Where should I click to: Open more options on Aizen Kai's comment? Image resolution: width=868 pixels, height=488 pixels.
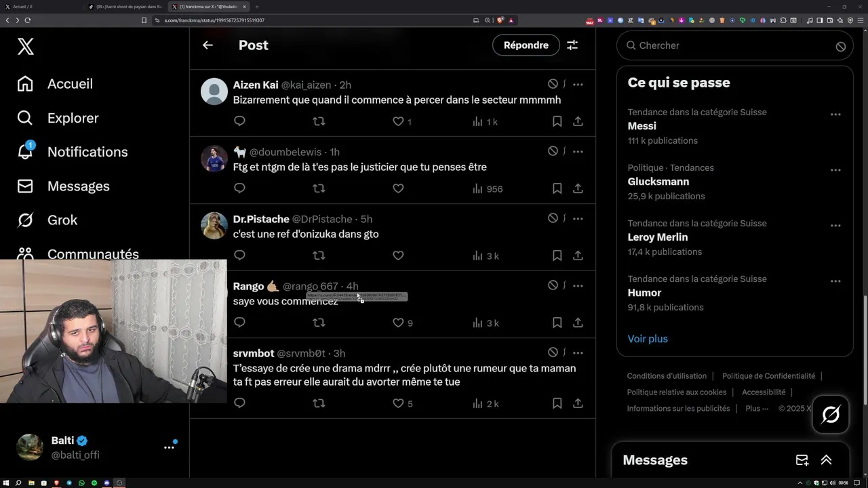(578, 85)
